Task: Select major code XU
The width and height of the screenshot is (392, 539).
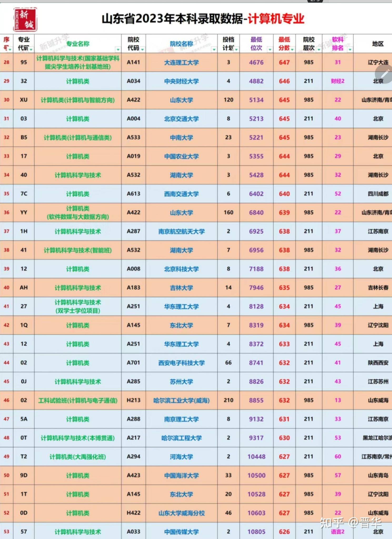Action: 24,100
